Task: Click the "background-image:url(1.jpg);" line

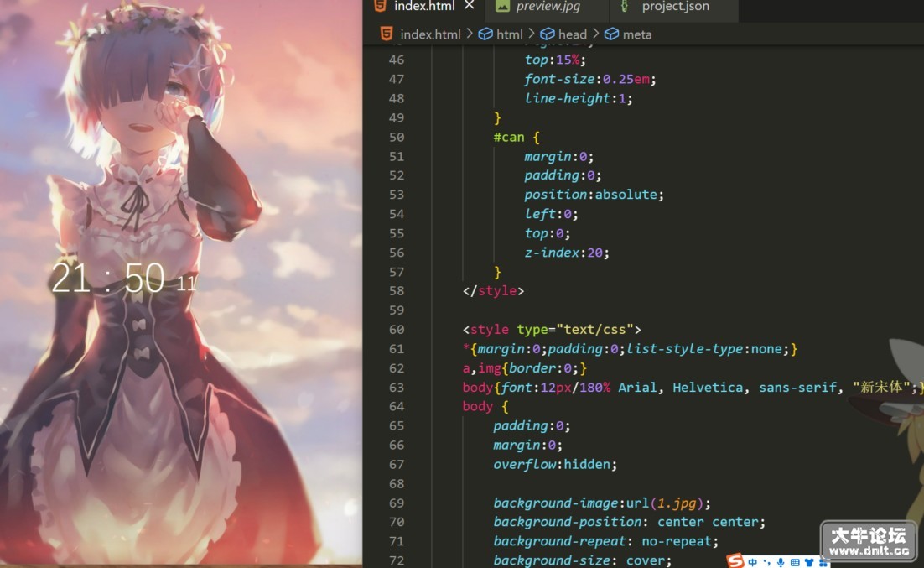Action: click(602, 503)
